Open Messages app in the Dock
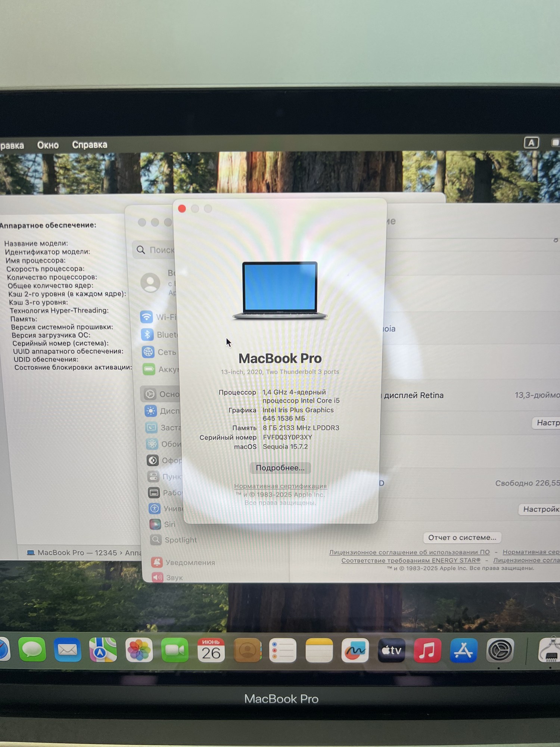Viewport: 560px width, 747px height. tap(32, 650)
